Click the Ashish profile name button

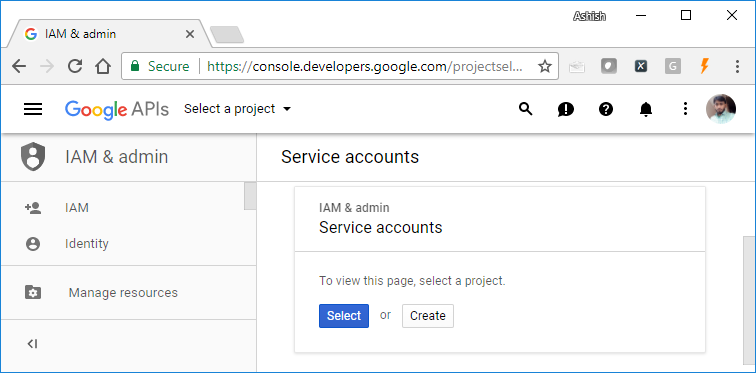[589, 16]
